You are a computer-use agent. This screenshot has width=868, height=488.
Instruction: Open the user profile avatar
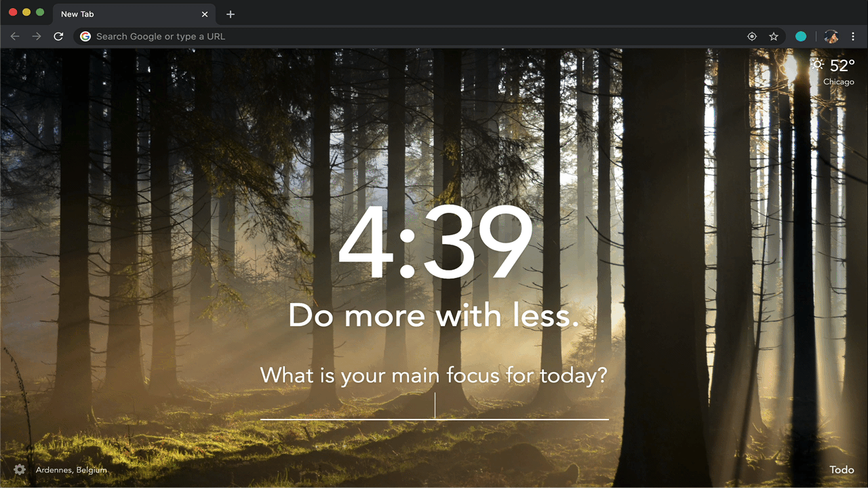(x=831, y=37)
